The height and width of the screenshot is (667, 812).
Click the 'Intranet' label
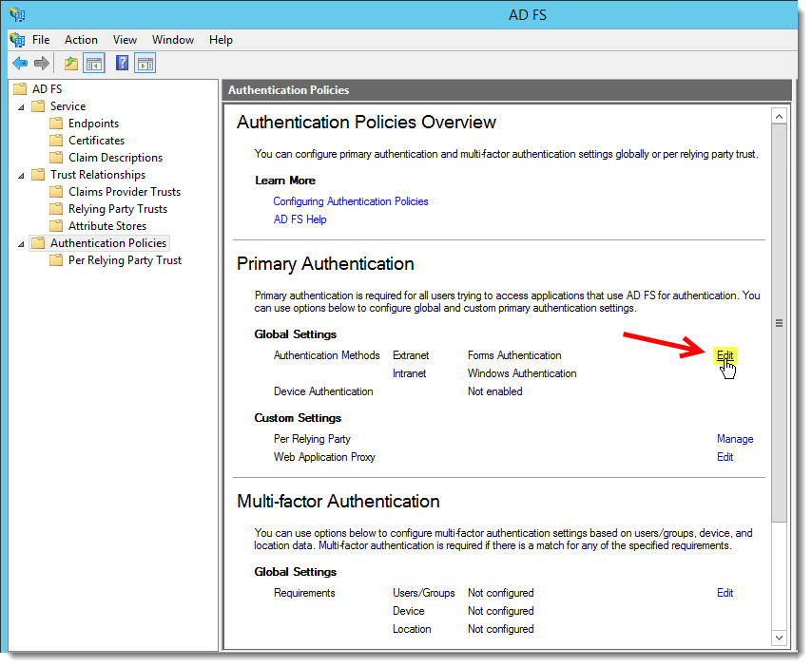[x=409, y=373]
